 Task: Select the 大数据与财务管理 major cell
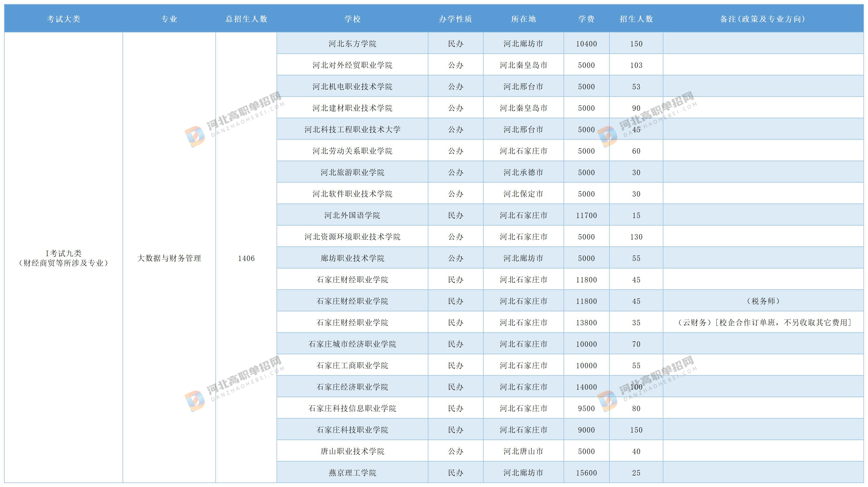169,258
